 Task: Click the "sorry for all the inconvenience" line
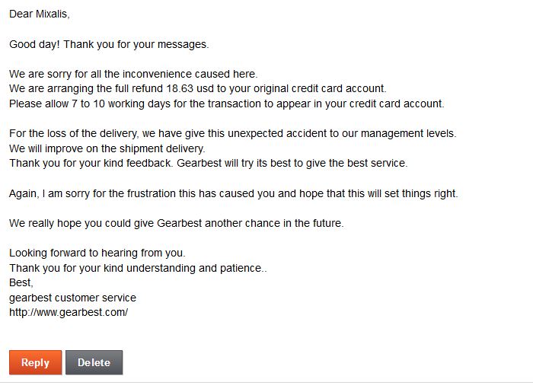[133, 74]
